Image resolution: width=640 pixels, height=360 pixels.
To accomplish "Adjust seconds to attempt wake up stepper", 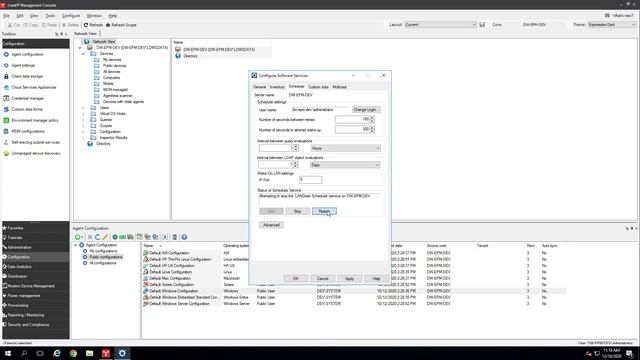I will point(372,129).
